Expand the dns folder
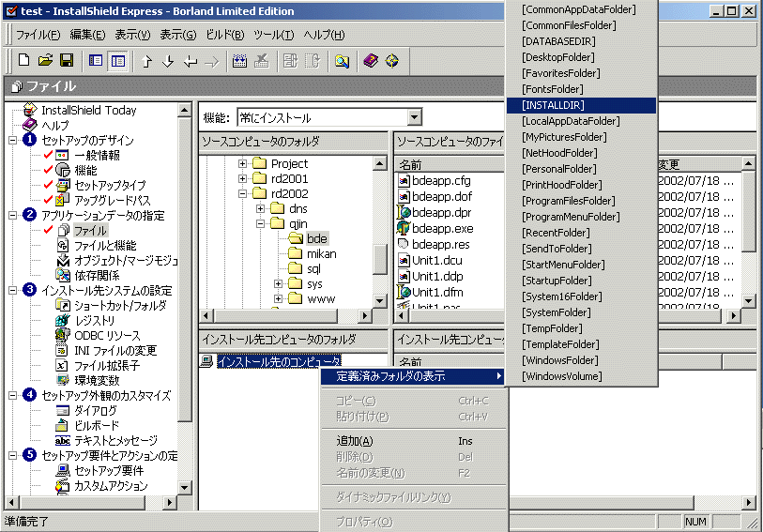 click(x=260, y=208)
